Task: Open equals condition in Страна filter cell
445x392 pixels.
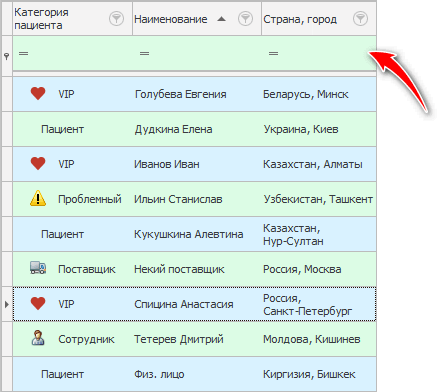Action: pyautogui.click(x=273, y=53)
